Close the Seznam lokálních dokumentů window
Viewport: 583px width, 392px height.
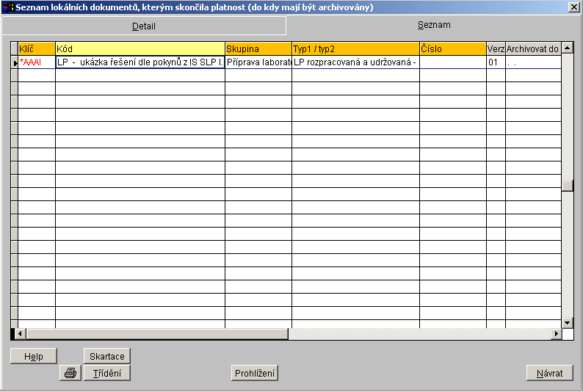point(573,7)
